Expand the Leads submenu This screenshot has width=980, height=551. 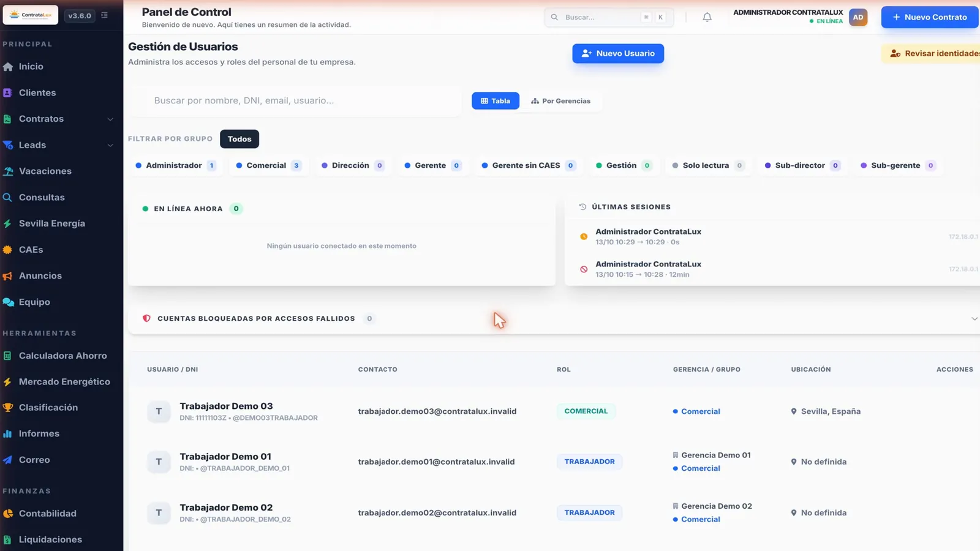pos(110,145)
